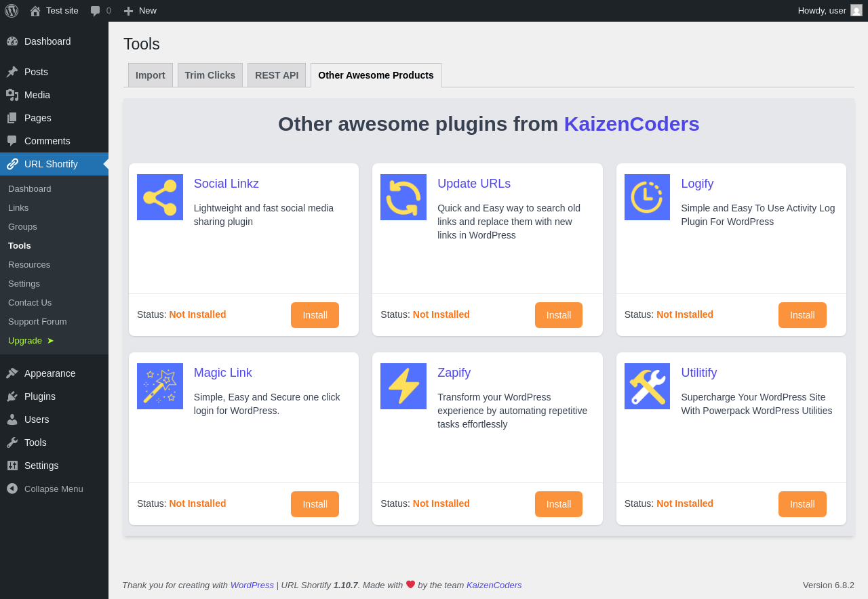Open the Zapify title link
The height and width of the screenshot is (599, 868).
point(454,373)
